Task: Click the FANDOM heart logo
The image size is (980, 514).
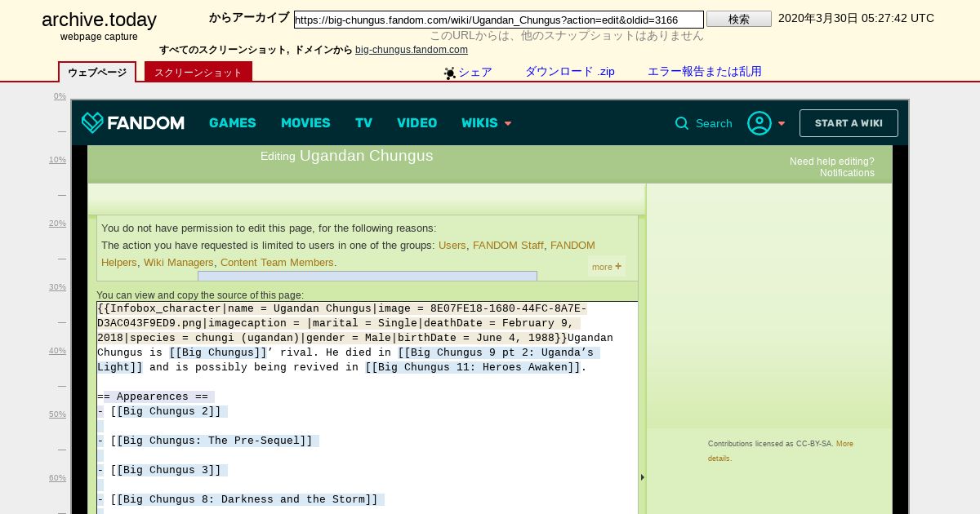Action: pos(132,123)
